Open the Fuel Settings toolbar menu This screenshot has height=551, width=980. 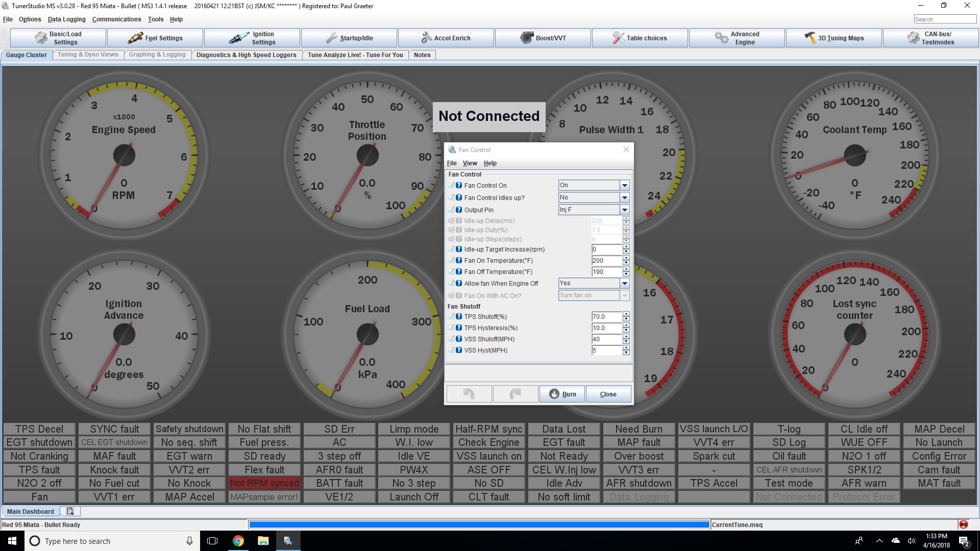tap(155, 38)
